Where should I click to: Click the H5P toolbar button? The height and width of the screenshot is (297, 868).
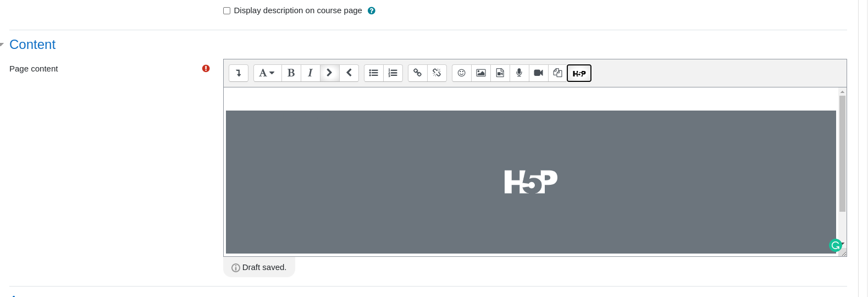click(579, 73)
